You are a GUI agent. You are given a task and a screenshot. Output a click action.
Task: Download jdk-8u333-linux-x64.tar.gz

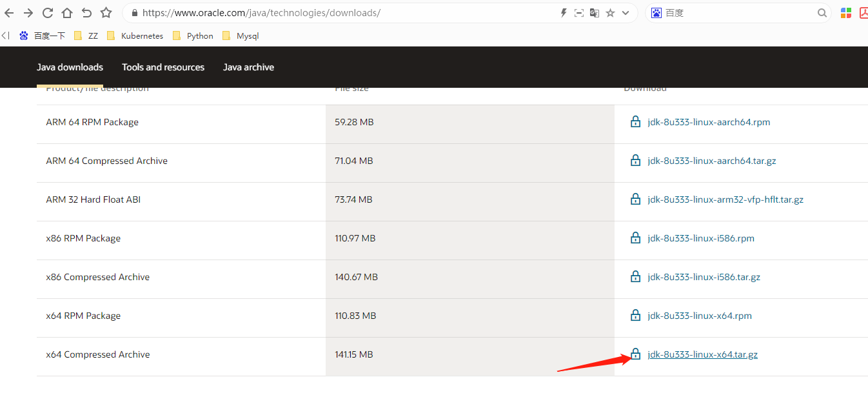click(703, 354)
